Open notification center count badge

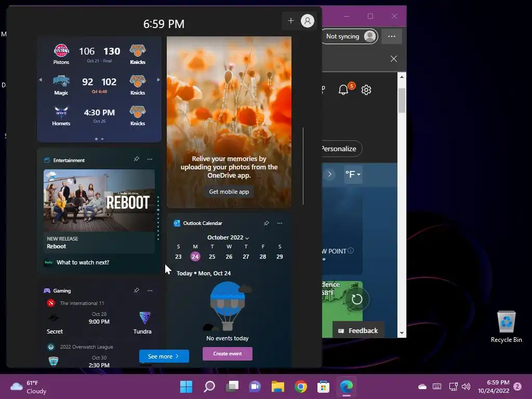click(517, 387)
